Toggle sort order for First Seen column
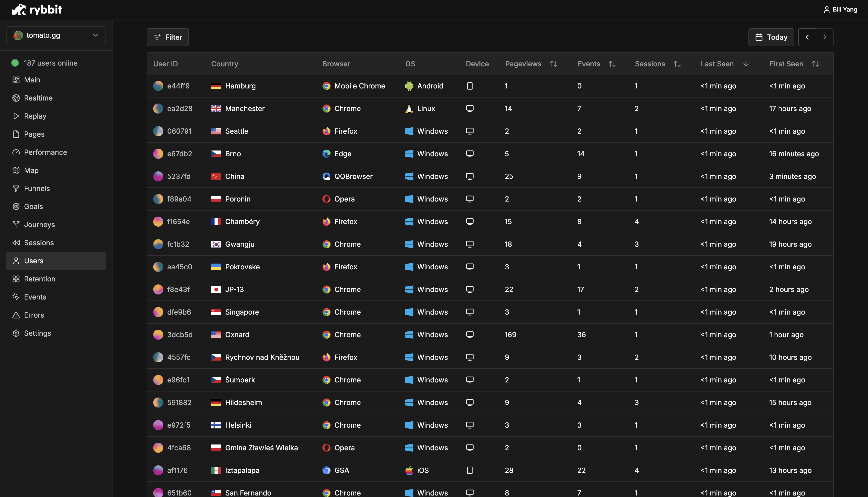 coord(815,64)
